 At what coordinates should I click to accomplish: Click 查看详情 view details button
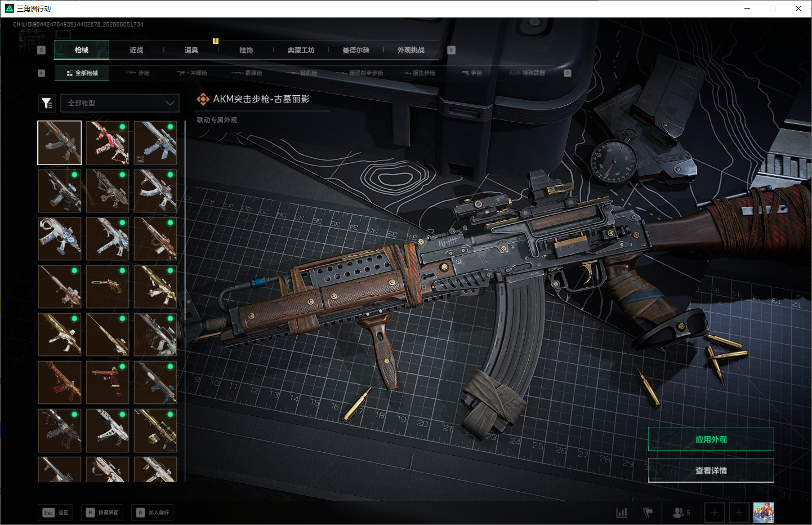711,470
